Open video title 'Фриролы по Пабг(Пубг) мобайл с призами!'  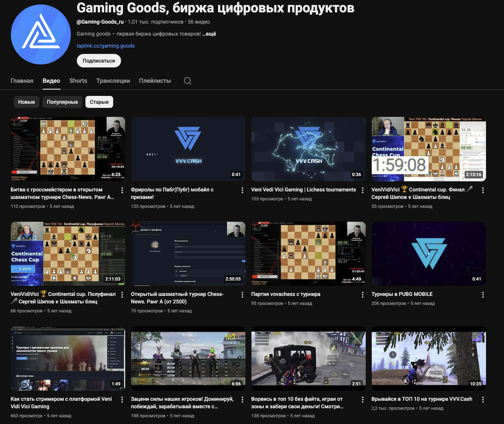[x=172, y=193]
